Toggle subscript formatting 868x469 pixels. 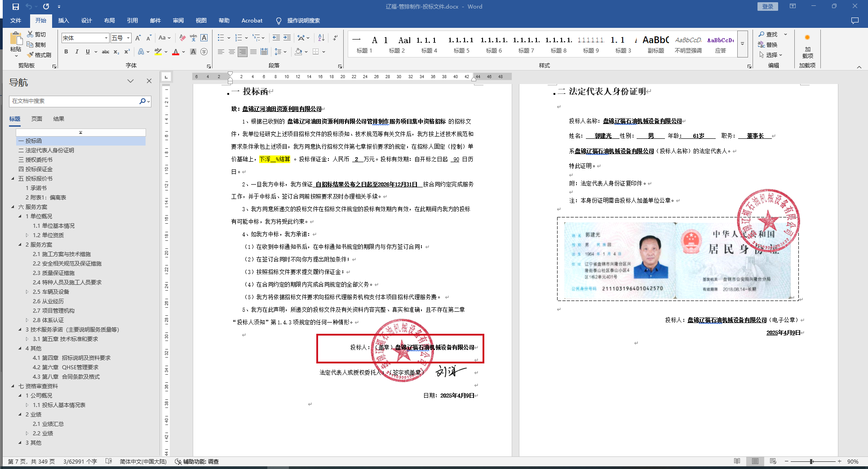coord(116,52)
